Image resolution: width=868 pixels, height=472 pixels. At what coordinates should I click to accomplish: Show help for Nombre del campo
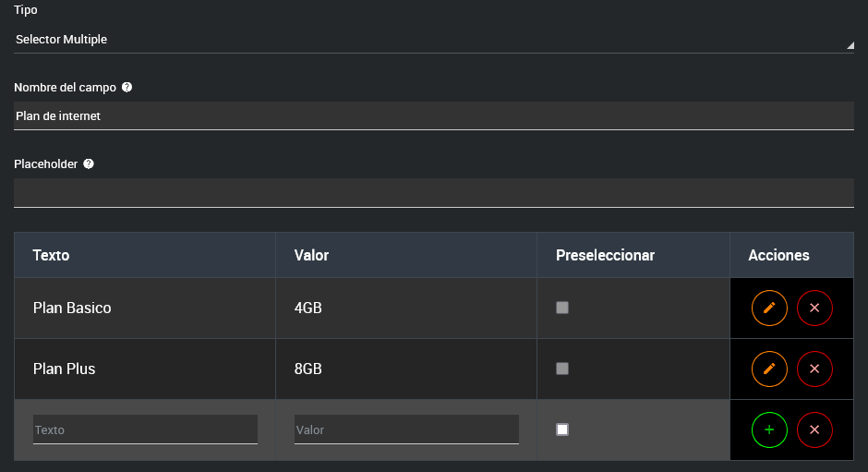127,87
